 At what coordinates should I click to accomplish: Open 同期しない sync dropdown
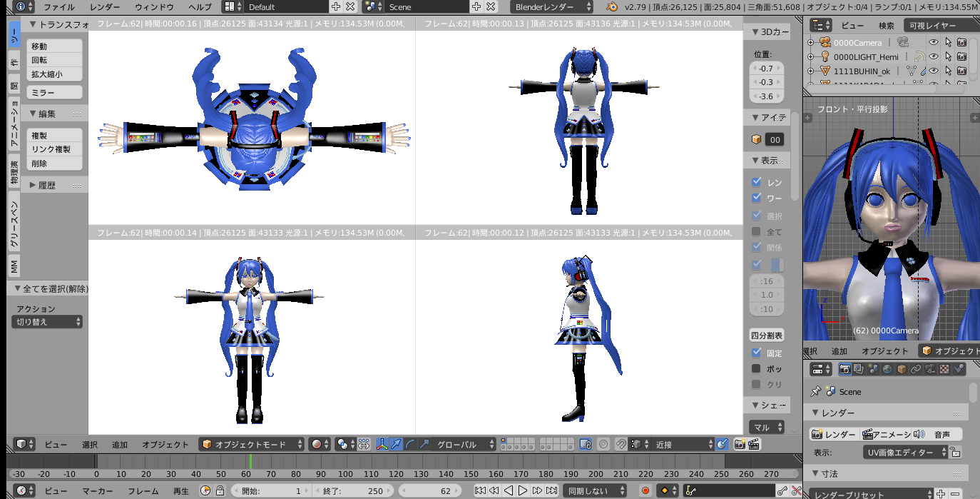pos(594,490)
